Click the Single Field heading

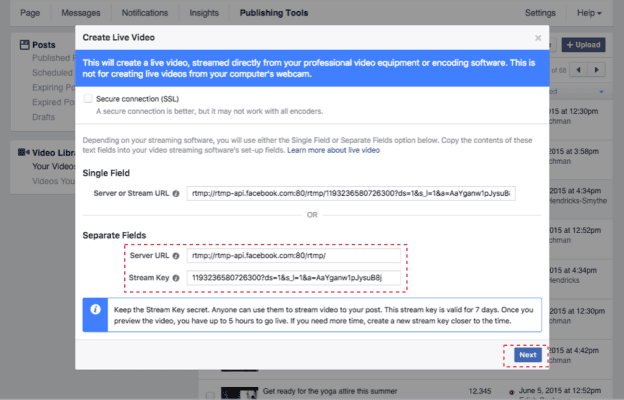click(106, 173)
